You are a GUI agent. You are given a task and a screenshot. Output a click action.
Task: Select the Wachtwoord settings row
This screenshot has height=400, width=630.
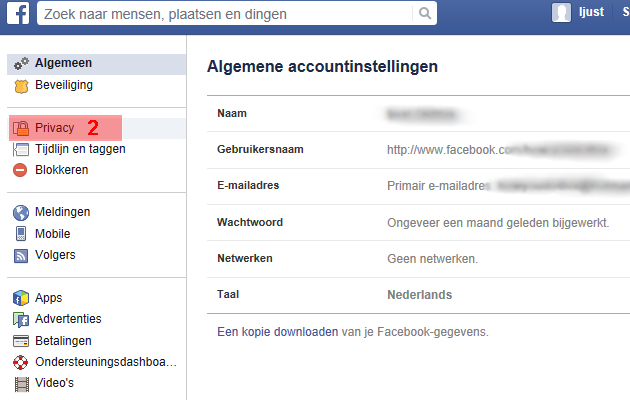point(418,222)
